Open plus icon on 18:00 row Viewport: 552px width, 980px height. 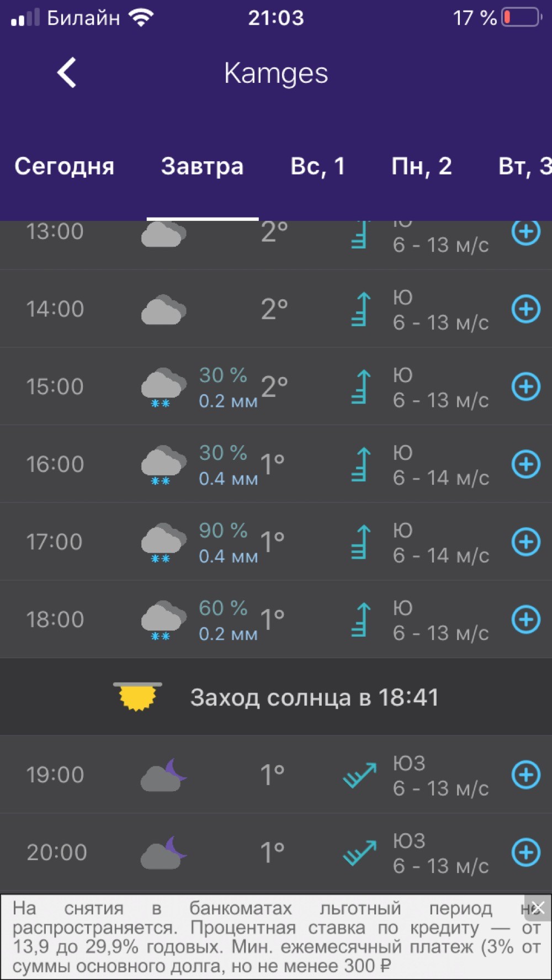pyautogui.click(x=526, y=619)
